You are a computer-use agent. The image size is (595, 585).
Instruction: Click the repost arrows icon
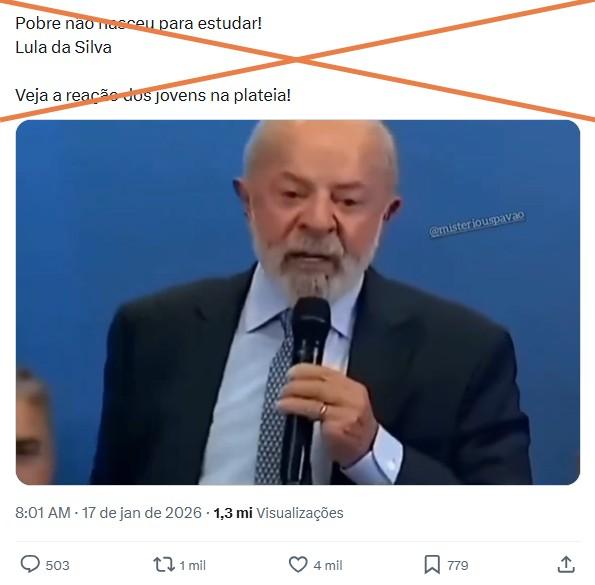[164, 565]
